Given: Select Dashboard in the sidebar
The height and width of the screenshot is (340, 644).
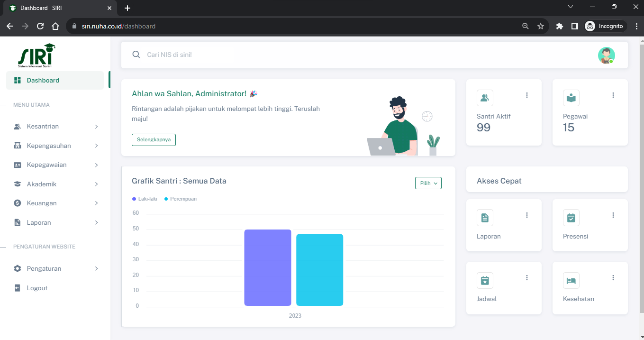Looking at the screenshot, I should [x=55, y=80].
